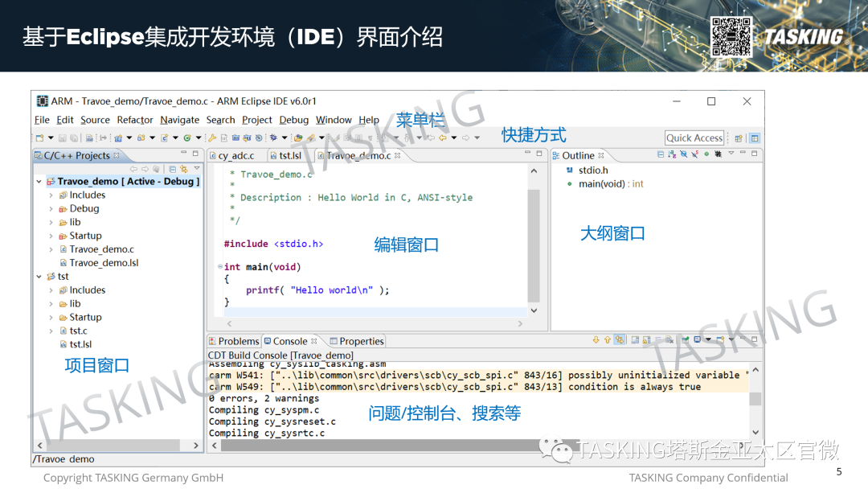Click the Outline alphabetical Sort icon

tap(672, 154)
